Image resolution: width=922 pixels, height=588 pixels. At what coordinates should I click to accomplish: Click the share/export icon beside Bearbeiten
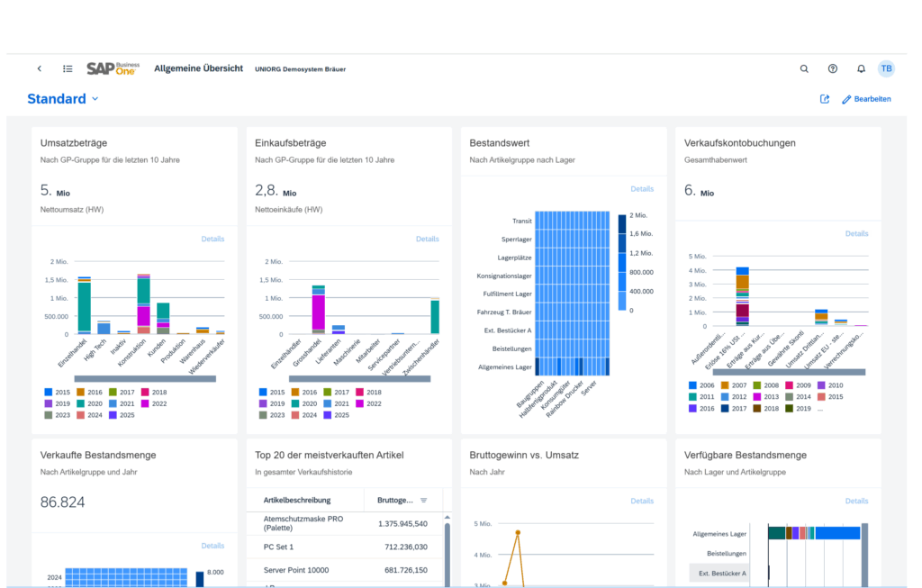[x=824, y=99]
